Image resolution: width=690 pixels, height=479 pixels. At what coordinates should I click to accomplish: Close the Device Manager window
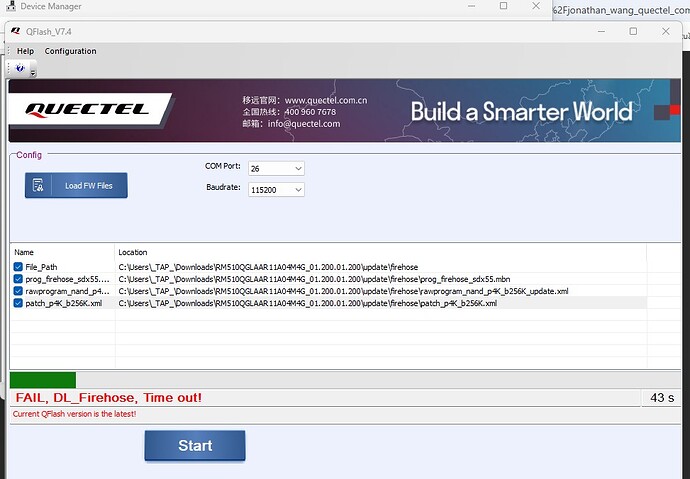pyautogui.click(x=536, y=6)
